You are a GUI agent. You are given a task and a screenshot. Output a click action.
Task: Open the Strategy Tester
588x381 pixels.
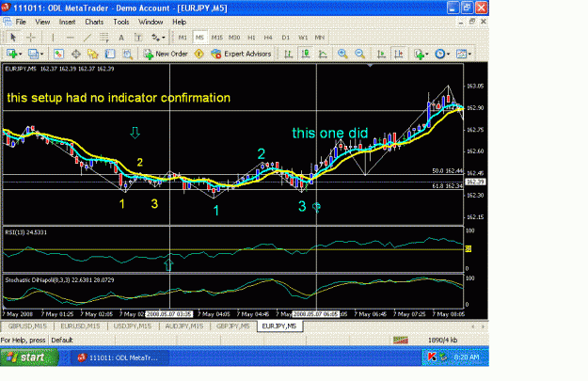(x=128, y=54)
